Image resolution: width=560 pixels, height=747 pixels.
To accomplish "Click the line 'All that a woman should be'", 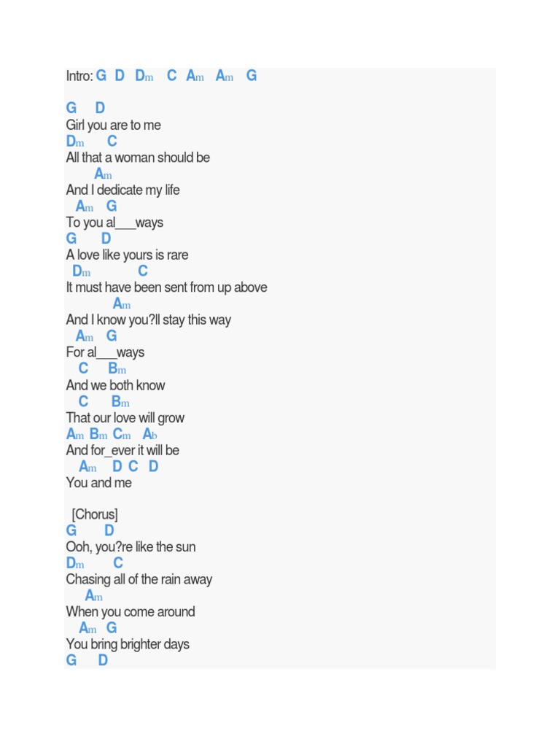I will pyautogui.click(x=138, y=158).
